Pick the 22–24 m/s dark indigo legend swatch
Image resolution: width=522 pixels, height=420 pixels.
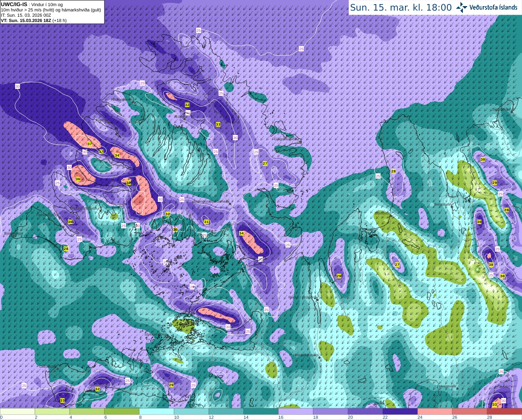pyautogui.click(x=400, y=411)
